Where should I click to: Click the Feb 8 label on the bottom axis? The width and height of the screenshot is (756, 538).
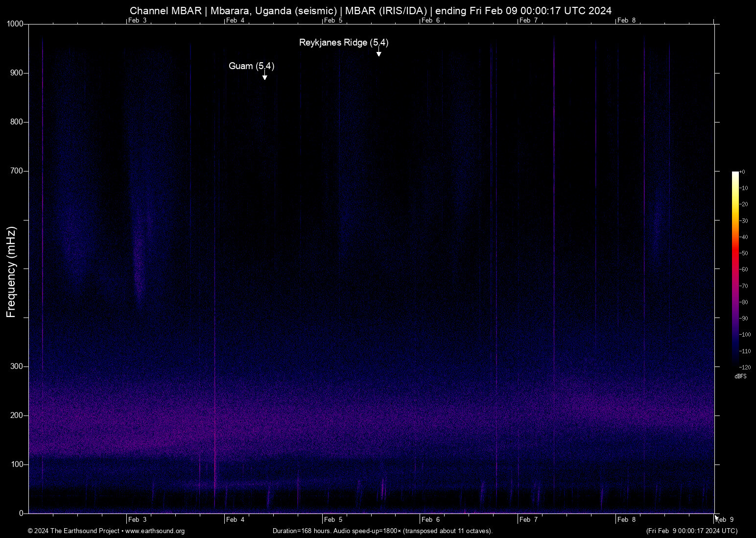tap(627, 520)
